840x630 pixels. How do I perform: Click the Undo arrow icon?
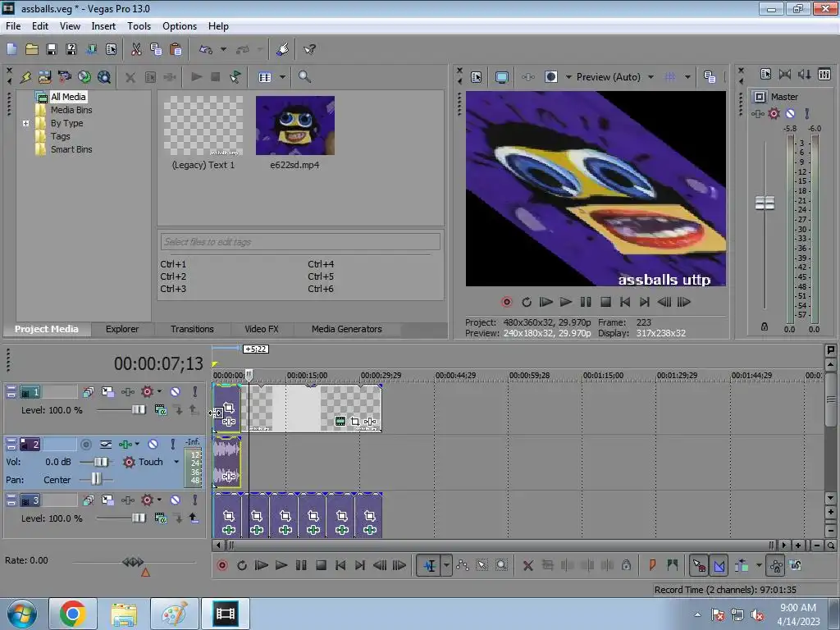(x=206, y=49)
